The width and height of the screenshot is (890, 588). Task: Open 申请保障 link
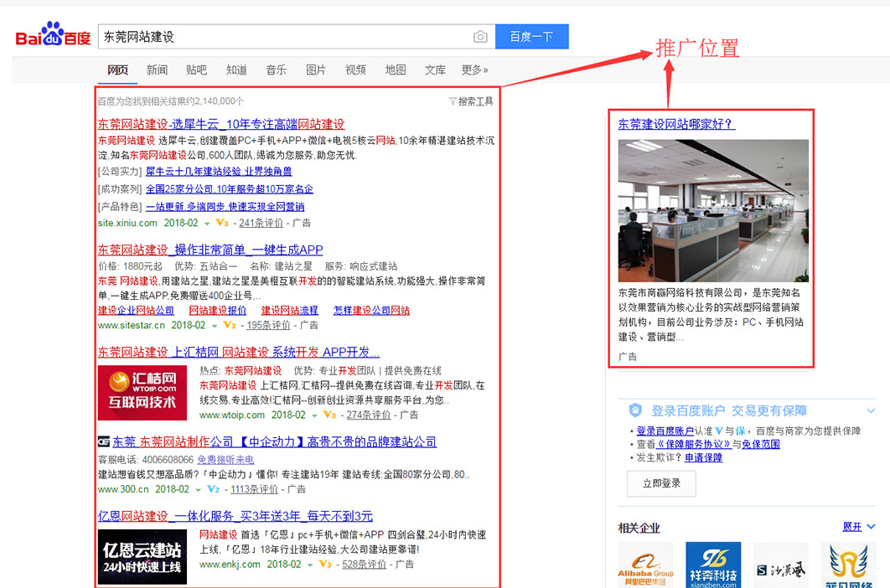pos(703,457)
